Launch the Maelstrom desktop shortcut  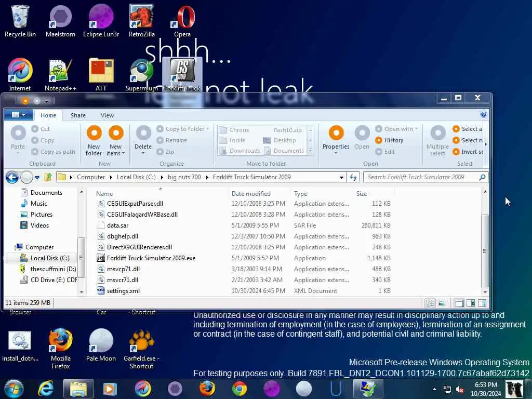coord(60,21)
